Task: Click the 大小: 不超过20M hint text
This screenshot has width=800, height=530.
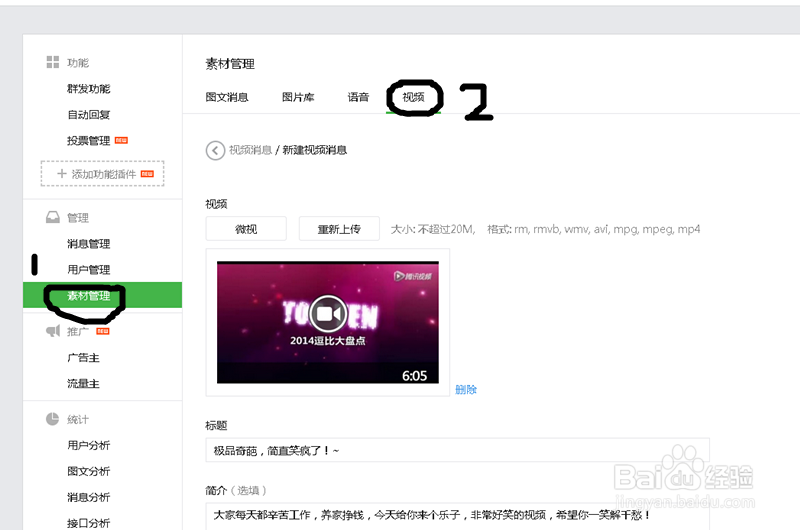Action: click(x=433, y=229)
